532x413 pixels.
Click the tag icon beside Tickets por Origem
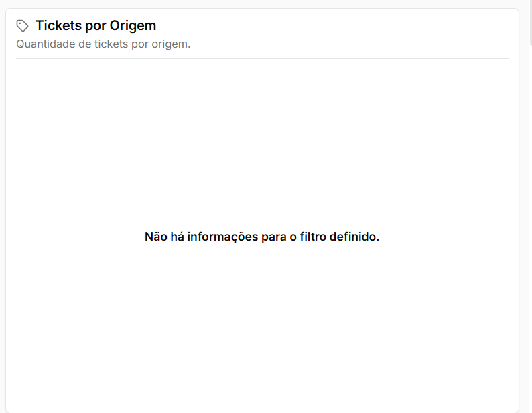pos(22,25)
